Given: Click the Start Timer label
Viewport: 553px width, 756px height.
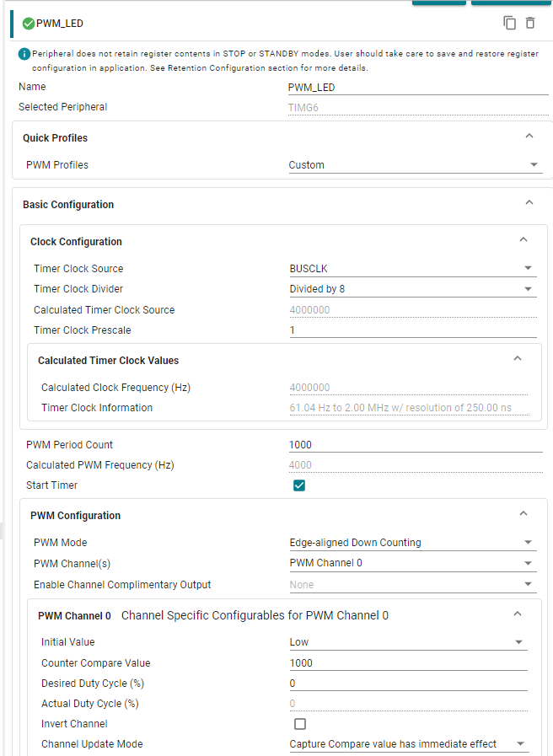Looking at the screenshot, I should click(51, 485).
